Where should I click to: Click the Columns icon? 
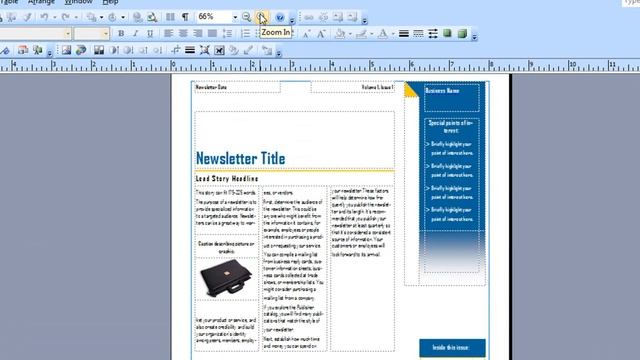point(170,17)
